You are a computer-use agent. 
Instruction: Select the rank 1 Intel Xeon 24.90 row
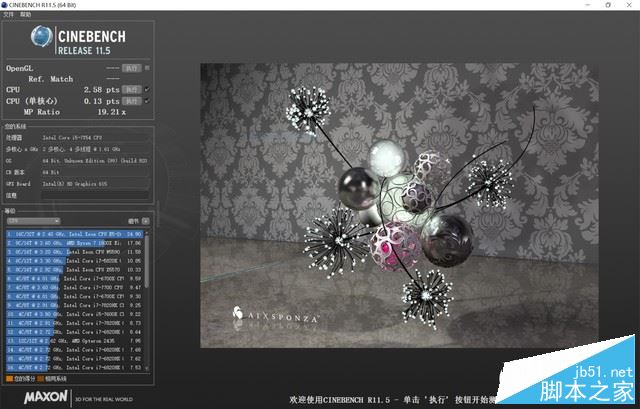74,234
